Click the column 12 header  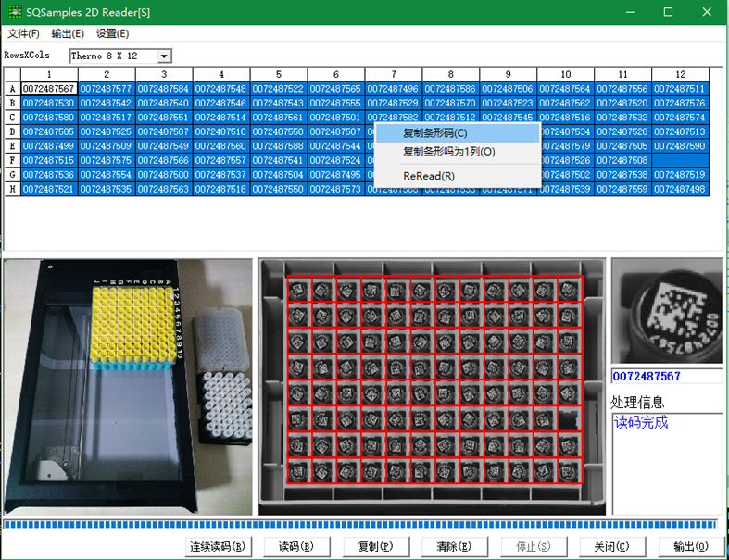click(680, 74)
